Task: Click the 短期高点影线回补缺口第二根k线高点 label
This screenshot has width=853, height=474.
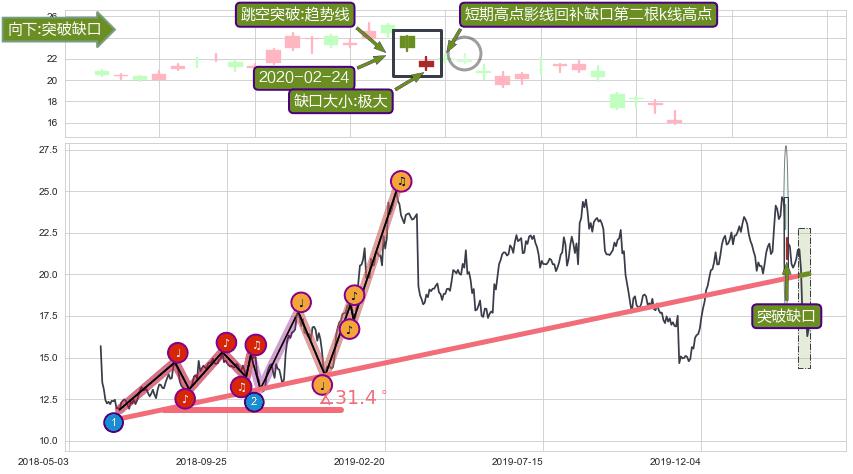Action: click(589, 14)
